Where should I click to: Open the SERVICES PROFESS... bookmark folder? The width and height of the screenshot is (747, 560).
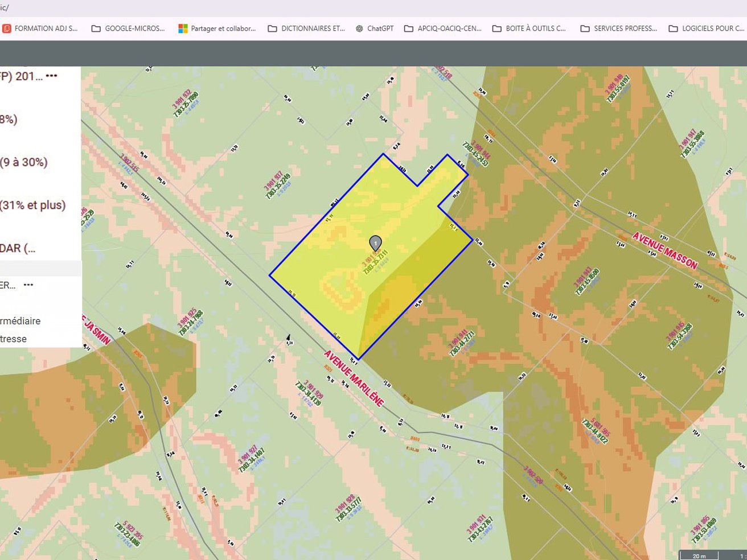[x=618, y=28]
